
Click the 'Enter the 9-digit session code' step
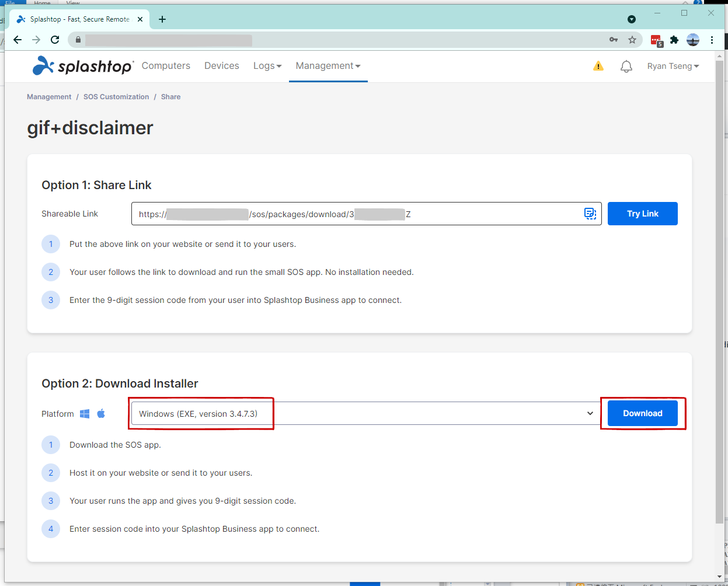(235, 300)
